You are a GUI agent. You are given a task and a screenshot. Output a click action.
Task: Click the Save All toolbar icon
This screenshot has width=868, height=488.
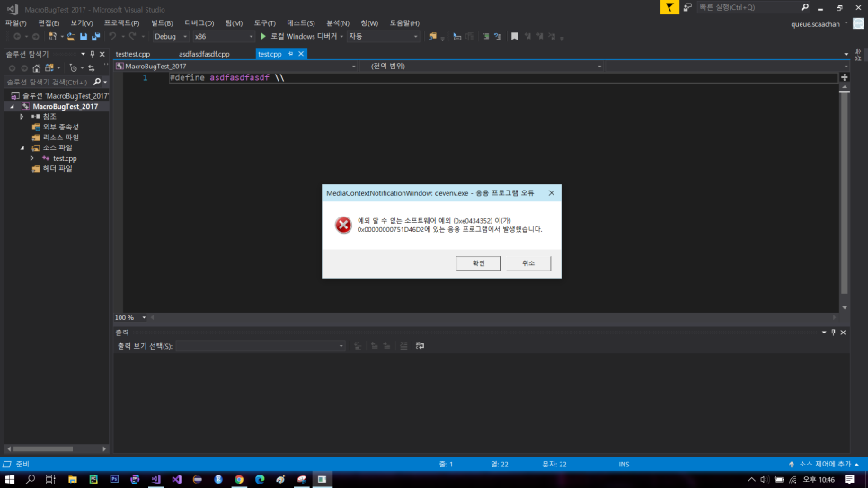(x=96, y=37)
